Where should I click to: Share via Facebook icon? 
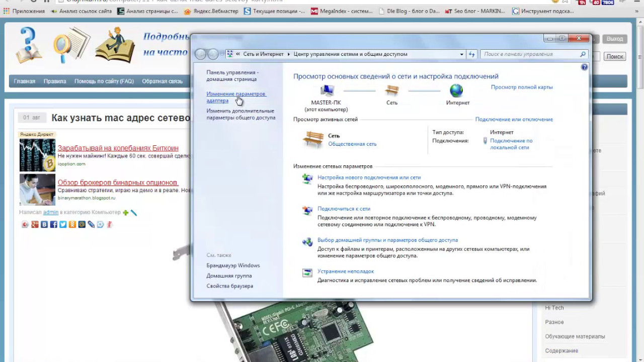[53, 224]
